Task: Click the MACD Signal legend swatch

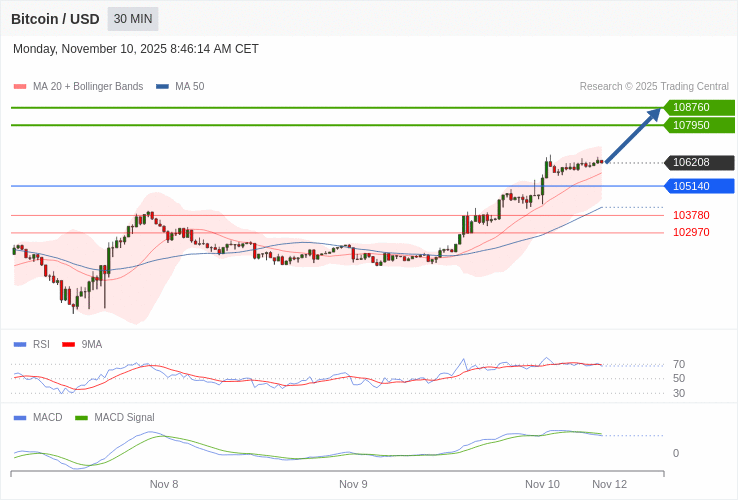Action: [x=81, y=417]
